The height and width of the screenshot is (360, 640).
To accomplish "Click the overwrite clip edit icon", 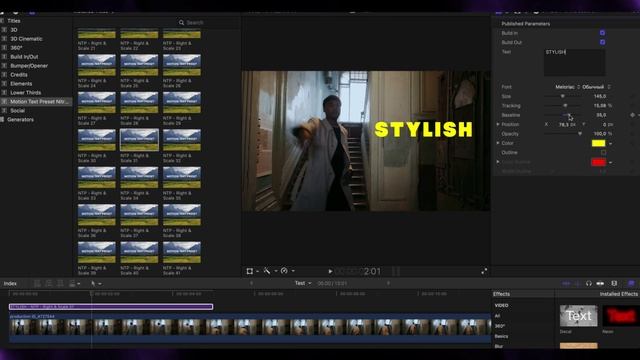I will pyautogui.click(x=72, y=284).
